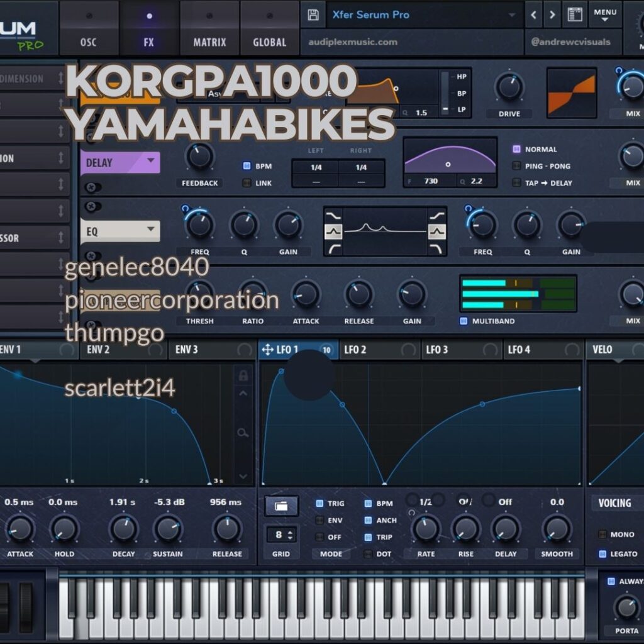Select the LFO 3 tab
The width and height of the screenshot is (644, 644).
pyautogui.click(x=461, y=350)
